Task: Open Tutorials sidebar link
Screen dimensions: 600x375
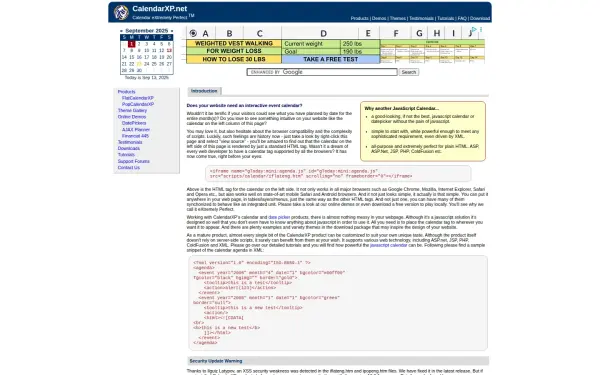Action: click(x=126, y=155)
